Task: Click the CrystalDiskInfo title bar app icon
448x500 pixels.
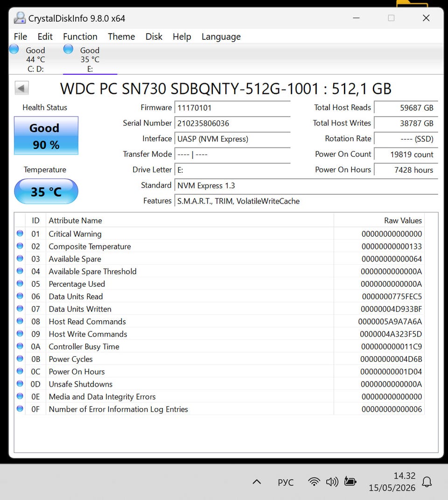Action: click(20, 18)
